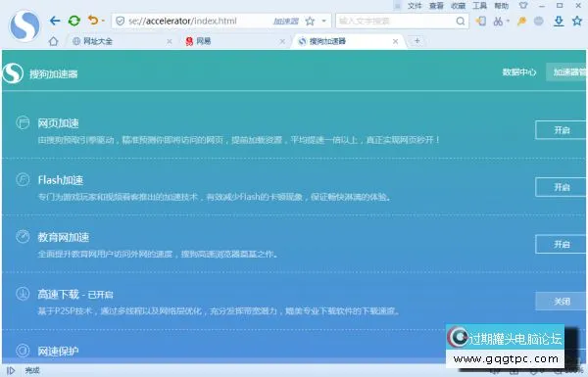Click the 网页加速 row icon

click(23, 122)
